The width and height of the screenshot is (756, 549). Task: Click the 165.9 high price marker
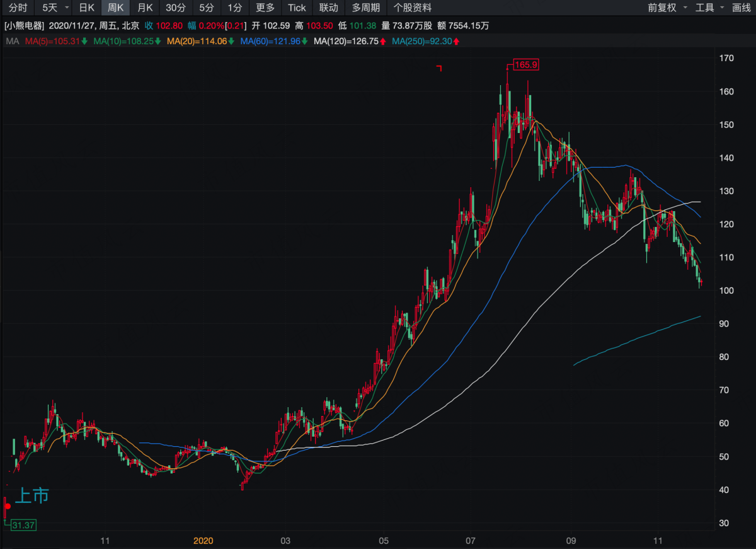pyautogui.click(x=526, y=64)
